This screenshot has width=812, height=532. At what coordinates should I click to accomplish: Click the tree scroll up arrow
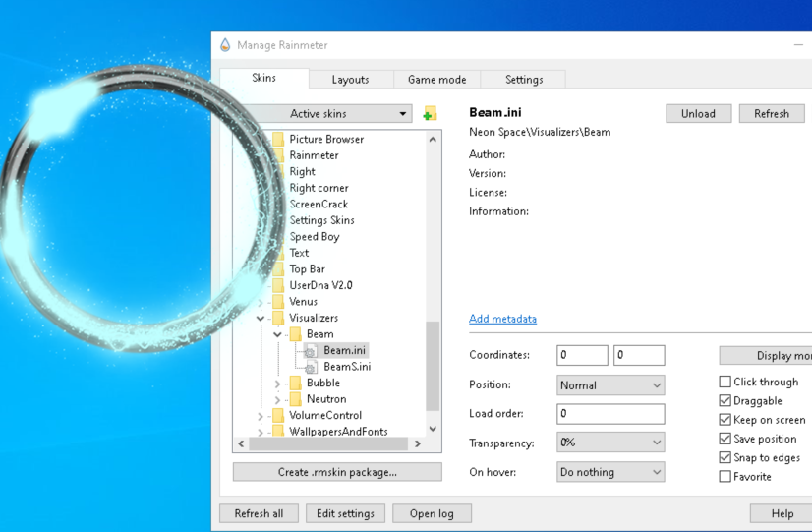click(433, 139)
